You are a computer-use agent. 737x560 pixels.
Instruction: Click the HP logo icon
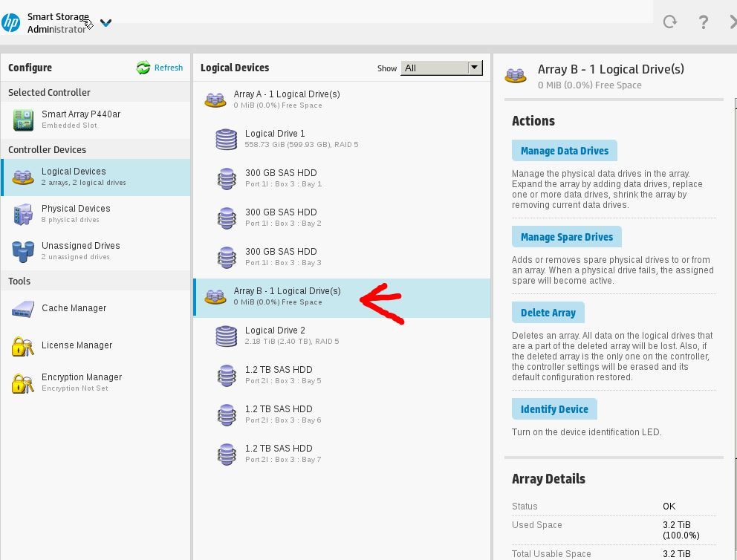pos(10,22)
